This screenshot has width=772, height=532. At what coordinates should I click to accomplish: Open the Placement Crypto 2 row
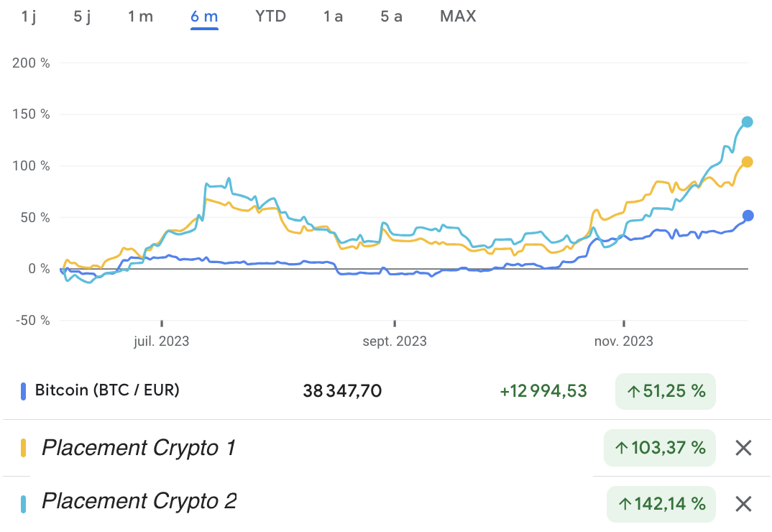click(x=139, y=501)
